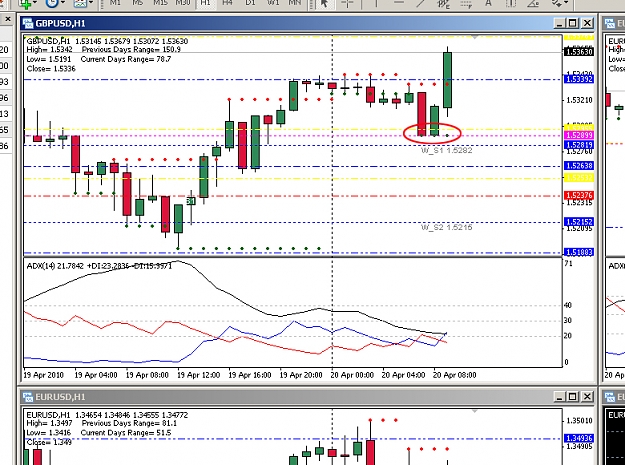Click the Previous Days Range= 150.9 text
Screen dimensions: 625x465
point(131,50)
